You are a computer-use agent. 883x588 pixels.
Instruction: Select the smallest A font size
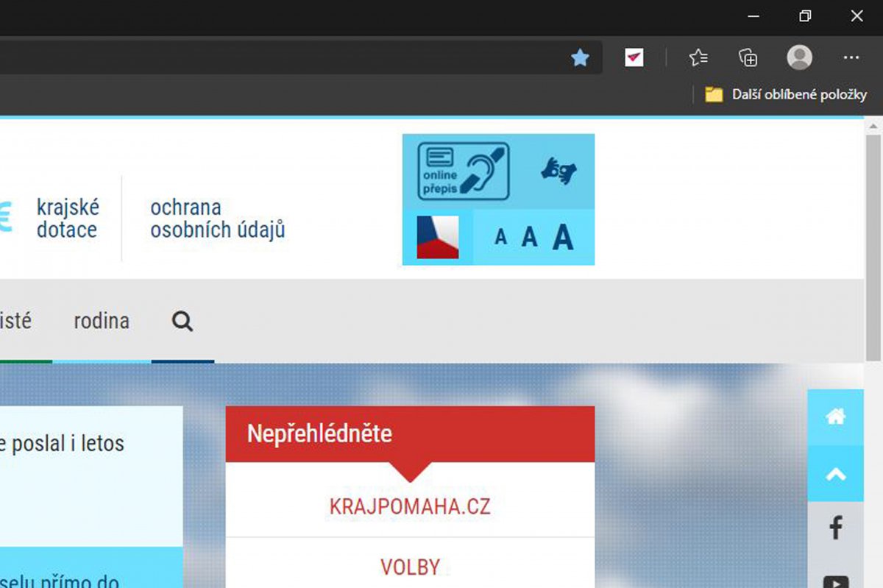pos(501,238)
